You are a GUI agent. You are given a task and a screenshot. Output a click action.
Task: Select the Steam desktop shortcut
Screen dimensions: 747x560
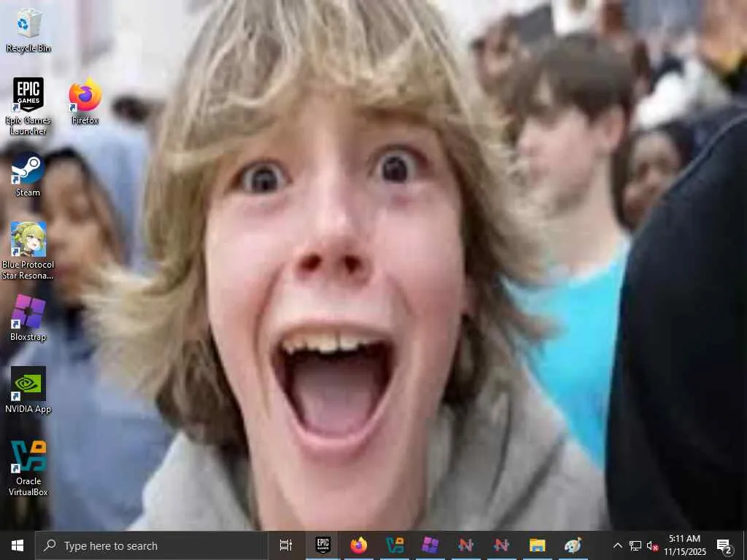28,174
